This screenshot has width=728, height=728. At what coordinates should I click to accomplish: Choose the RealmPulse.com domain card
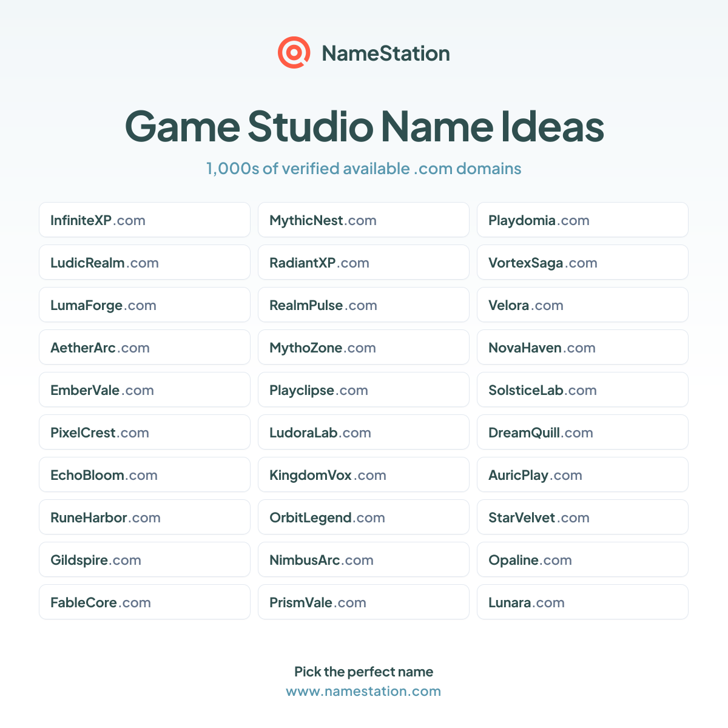point(364,305)
